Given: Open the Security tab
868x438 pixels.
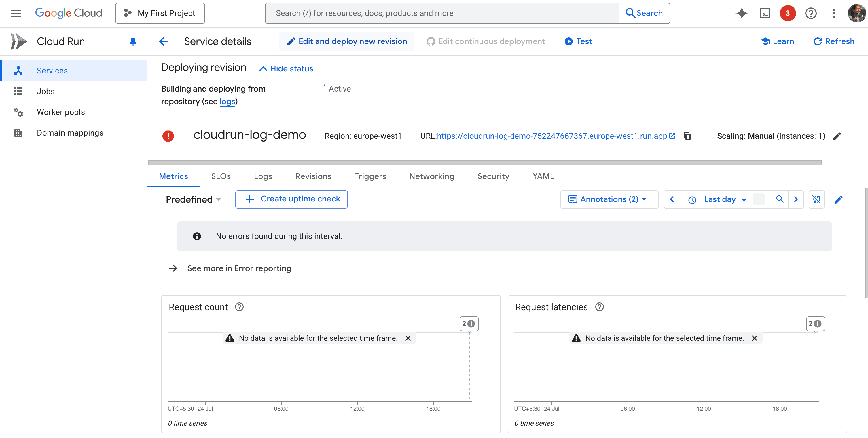Looking at the screenshot, I should [x=493, y=176].
